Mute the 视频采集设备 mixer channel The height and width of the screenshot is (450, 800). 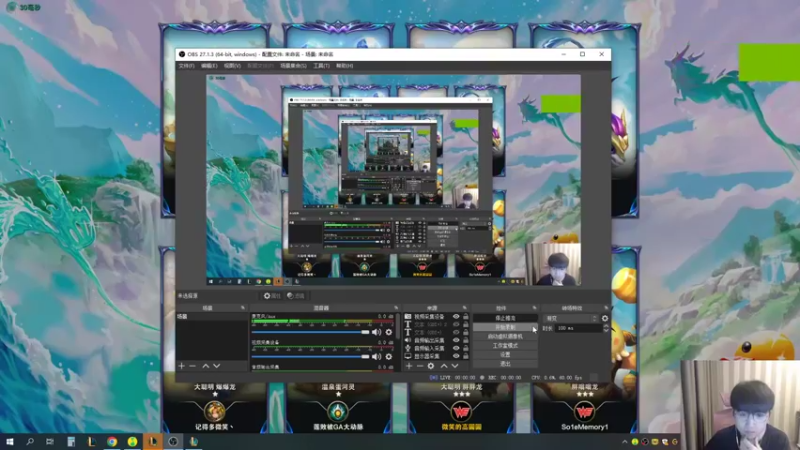click(377, 357)
